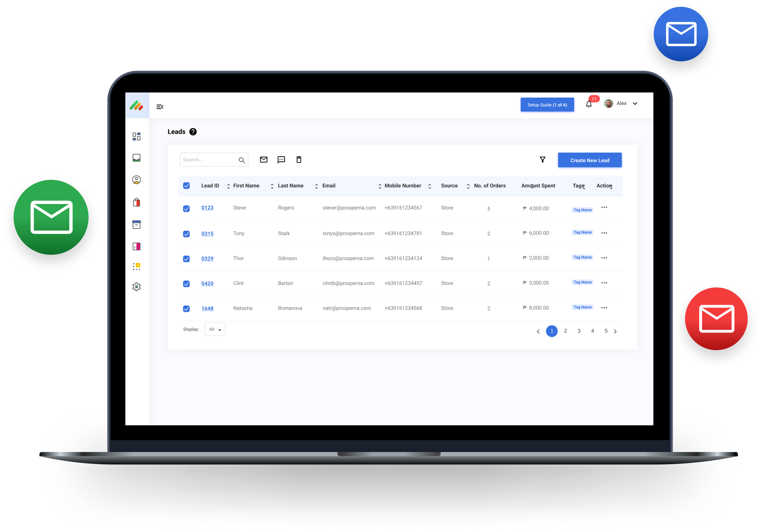The height and width of the screenshot is (532, 762).
Task: Toggle the header row select-all checkbox
Action: pyautogui.click(x=187, y=185)
